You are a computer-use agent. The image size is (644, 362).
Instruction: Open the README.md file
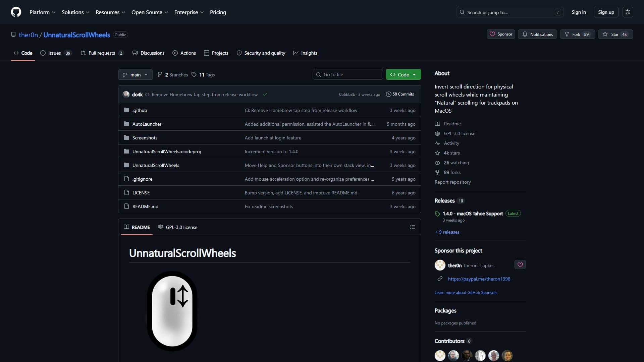[145, 206]
